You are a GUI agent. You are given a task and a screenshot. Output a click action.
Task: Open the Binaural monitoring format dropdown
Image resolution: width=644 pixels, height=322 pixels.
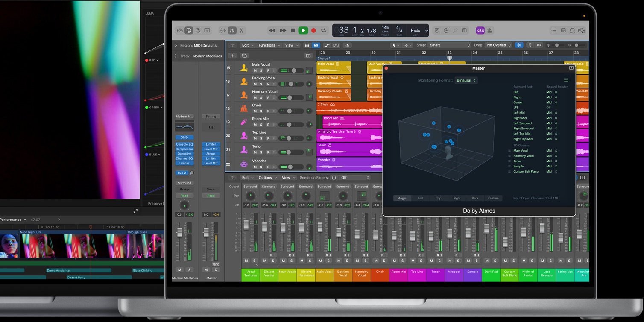tap(466, 80)
